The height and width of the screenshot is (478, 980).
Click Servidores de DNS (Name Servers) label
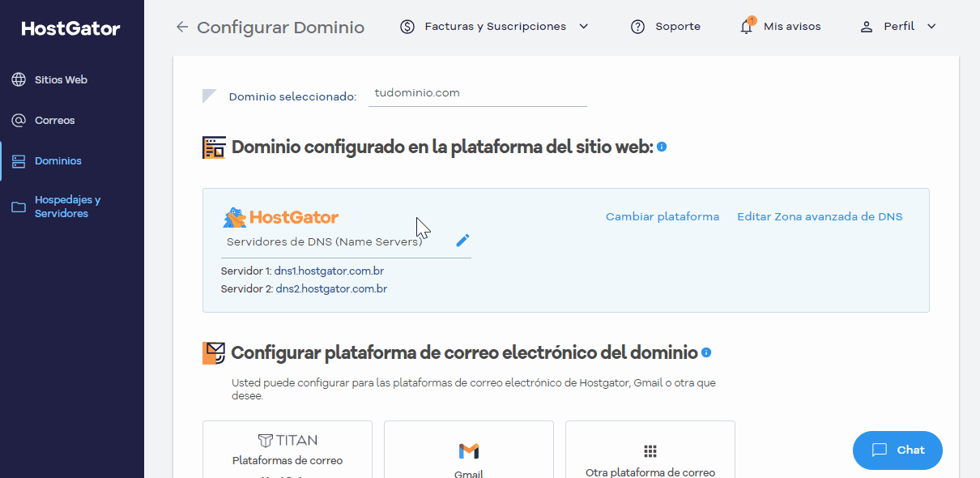pyautogui.click(x=324, y=241)
